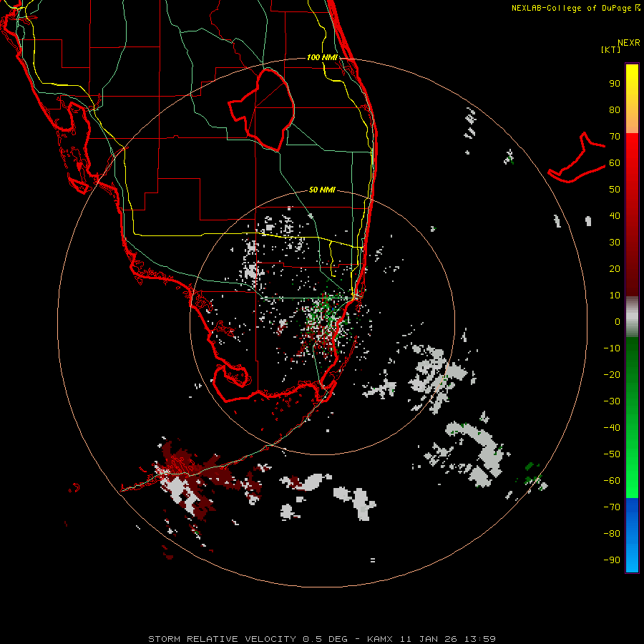Click the 10 value on the velocity scale
The image size is (644, 644).
click(615, 296)
